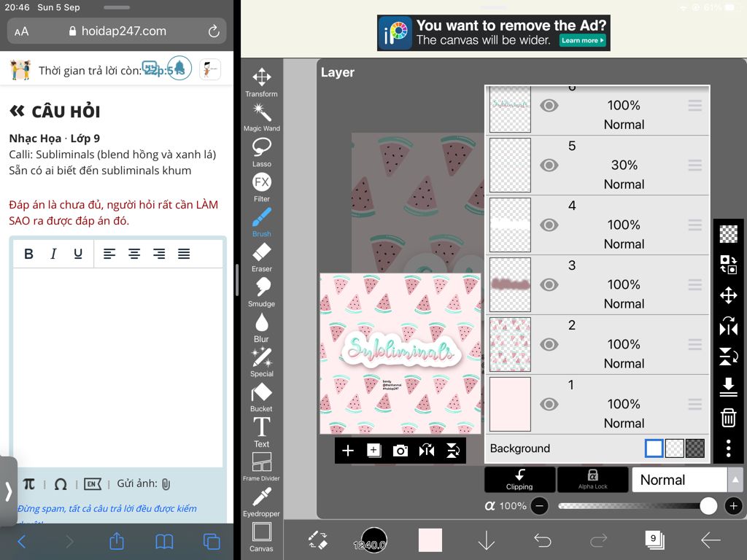Add a special layer with boxed plus icon
This screenshot has height=560, width=747.
(374, 451)
